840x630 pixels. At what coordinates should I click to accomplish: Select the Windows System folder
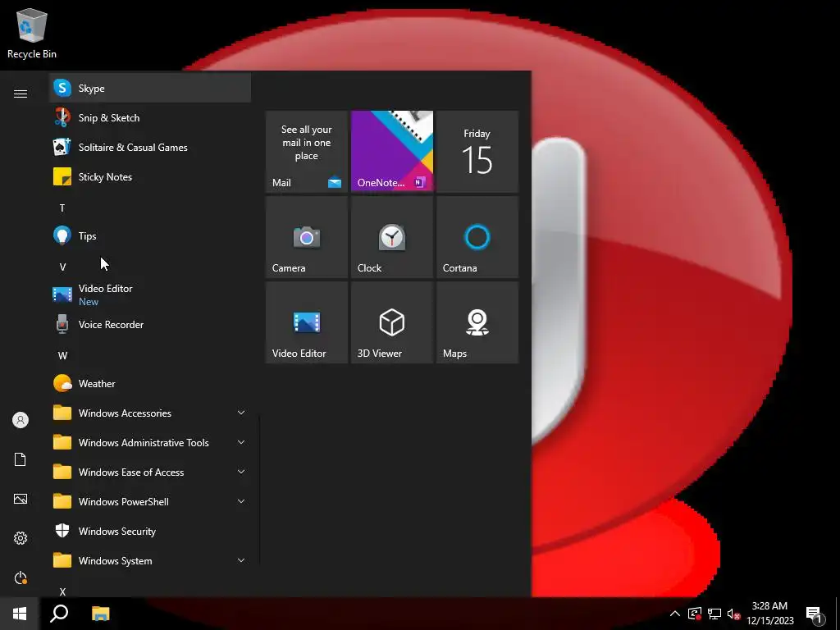click(150, 560)
